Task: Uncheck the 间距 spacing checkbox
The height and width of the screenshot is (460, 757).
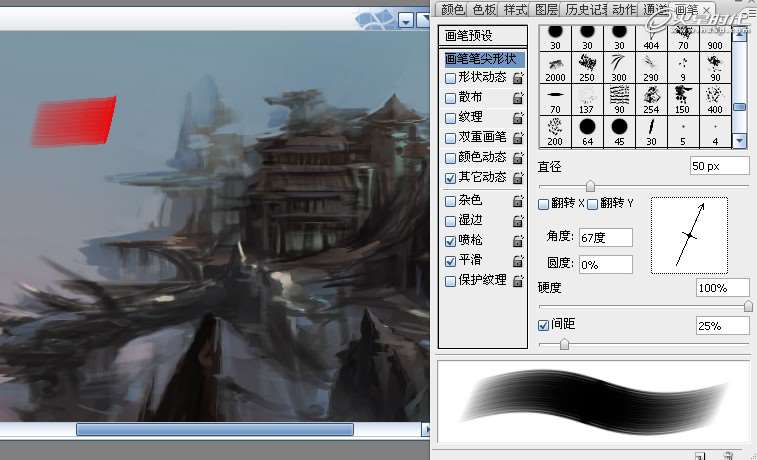Action: click(544, 325)
